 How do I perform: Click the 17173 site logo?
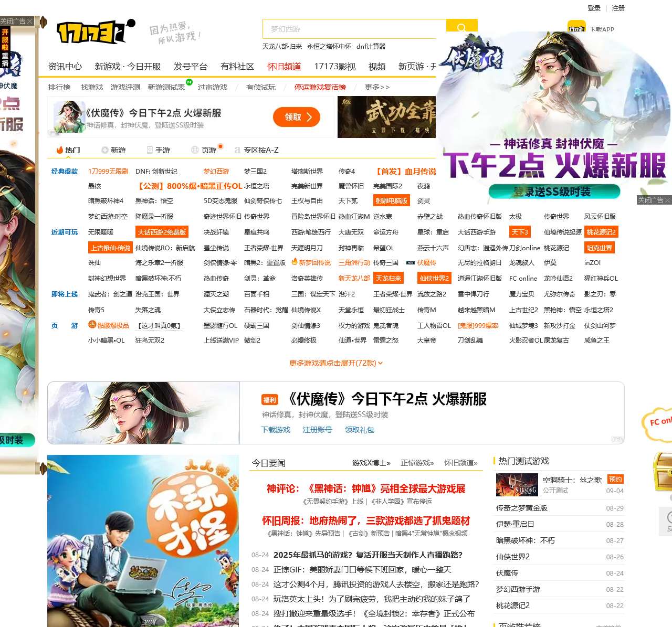[x=96, y=31]
